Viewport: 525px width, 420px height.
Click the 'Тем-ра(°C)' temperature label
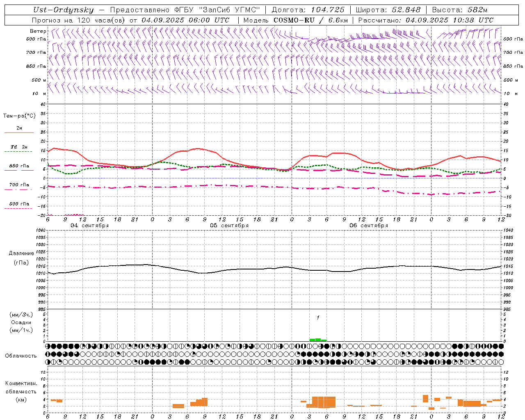19,116
